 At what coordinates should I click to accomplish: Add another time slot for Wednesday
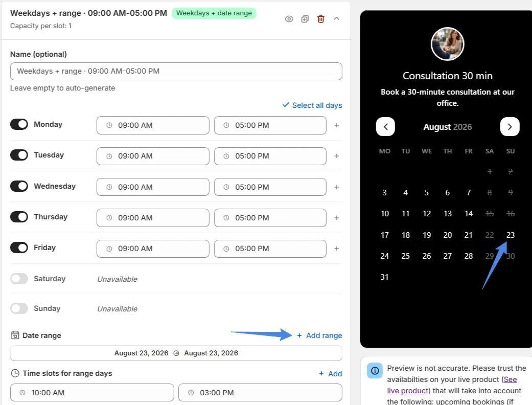pos(337,187)
